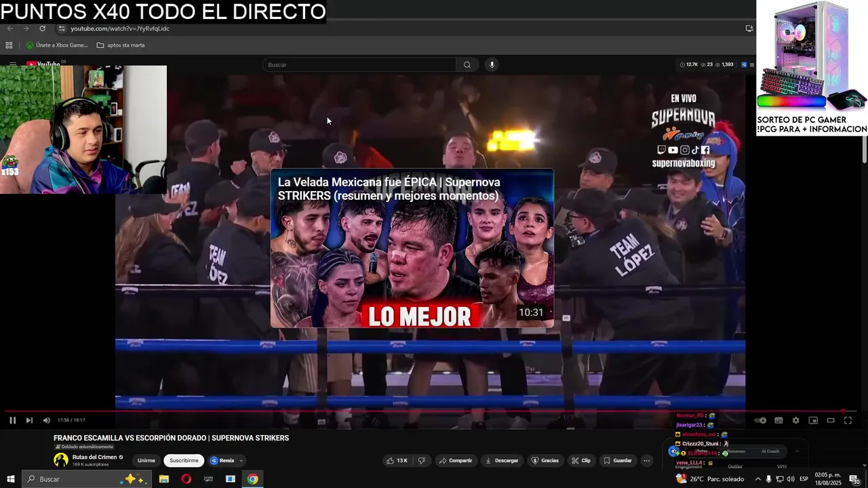Click the Doblado automáticamente label

pyautogui.click(x=84, y=447)
